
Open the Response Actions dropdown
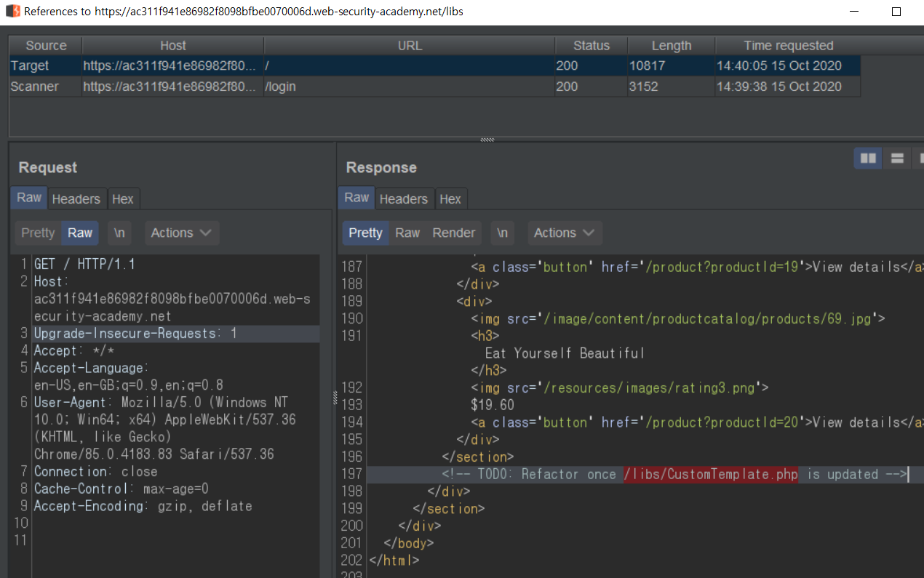564,233
